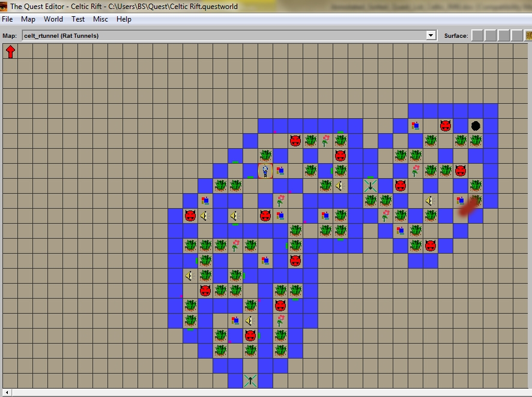Click the upward stairs arrow icon
The height and width of the screenshot is (397, 532).
(x=250, y=381)
